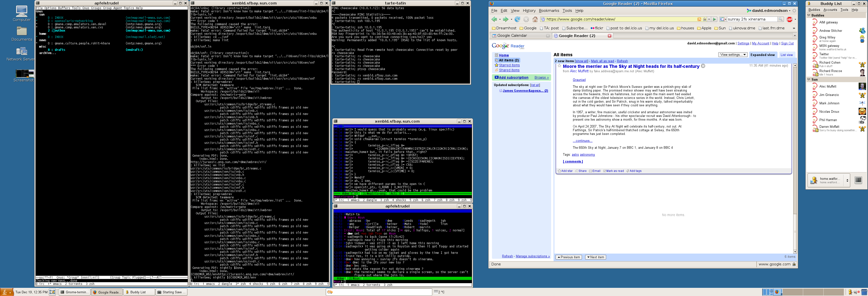The width and height of the screenshot is (868, 296).
Task: Click the green Go arrow beside the URL bar
Action: click(714, 19)
